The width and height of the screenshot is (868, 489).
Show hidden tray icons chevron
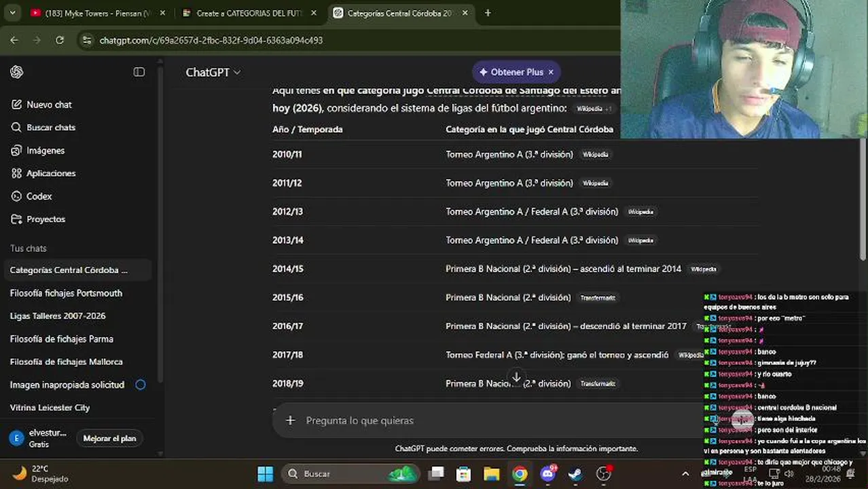685,473
